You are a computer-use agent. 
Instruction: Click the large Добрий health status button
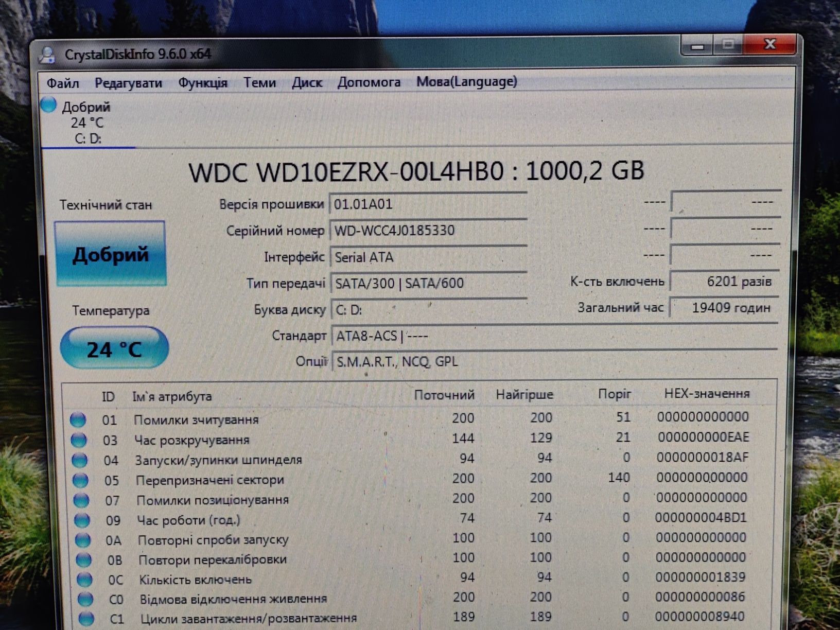click(x=110, y=254)
